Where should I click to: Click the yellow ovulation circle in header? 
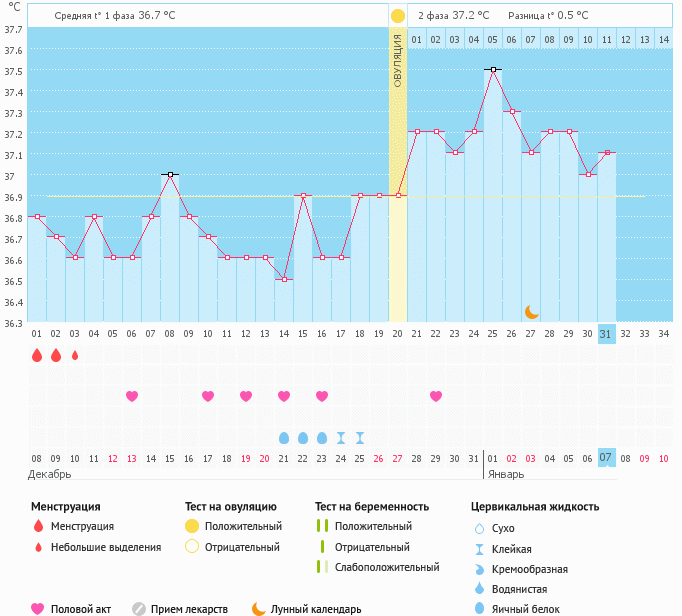(398, 16)
